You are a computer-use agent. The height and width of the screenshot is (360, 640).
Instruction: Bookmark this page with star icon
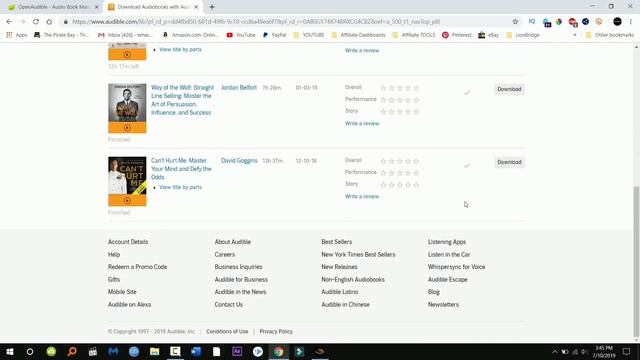[515, 22]
